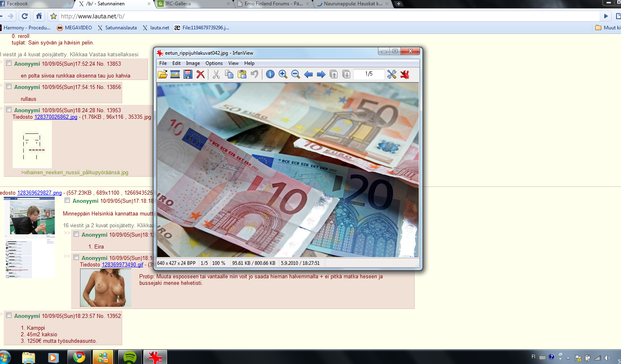Open Windows Live Messenger from the taskbar

coord(103,357)
